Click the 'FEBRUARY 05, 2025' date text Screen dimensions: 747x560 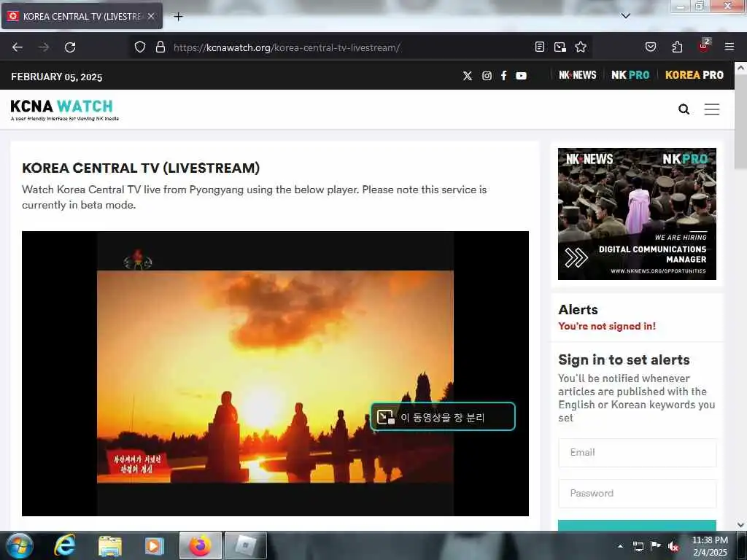[57, 77]
